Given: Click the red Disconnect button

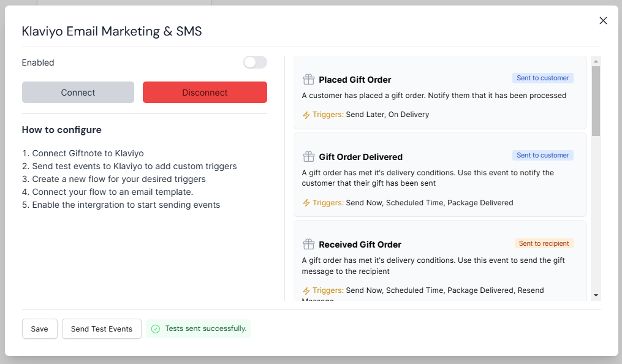Looking at the screenshot, I should coord(205,93).
